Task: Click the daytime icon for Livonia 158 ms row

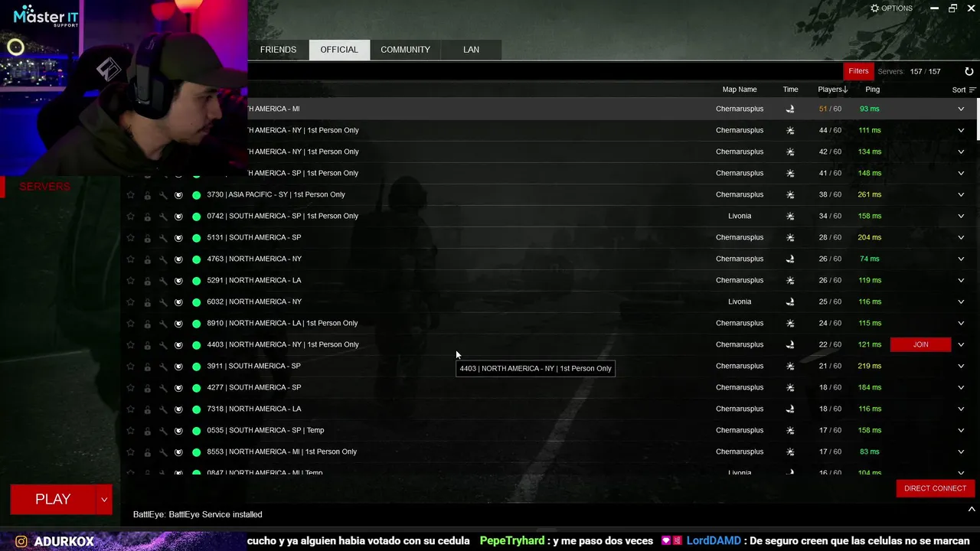Action: (790, 216)
